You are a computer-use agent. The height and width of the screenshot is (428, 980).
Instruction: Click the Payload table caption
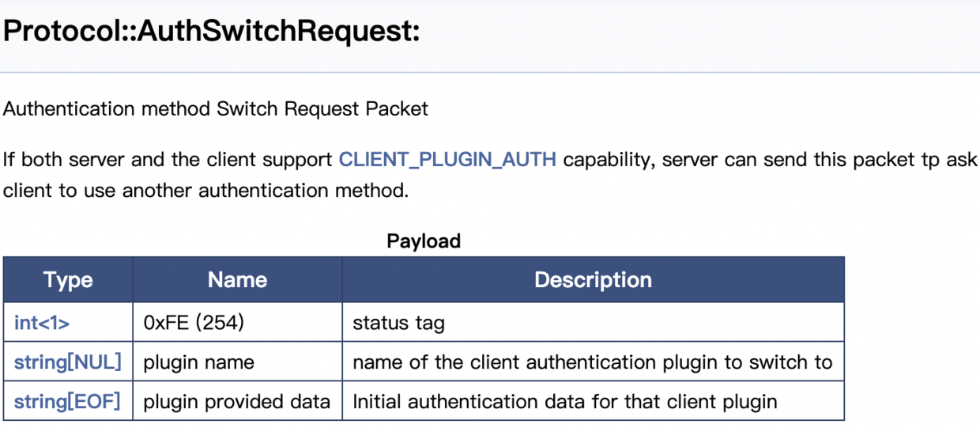(x=423, y=241)
